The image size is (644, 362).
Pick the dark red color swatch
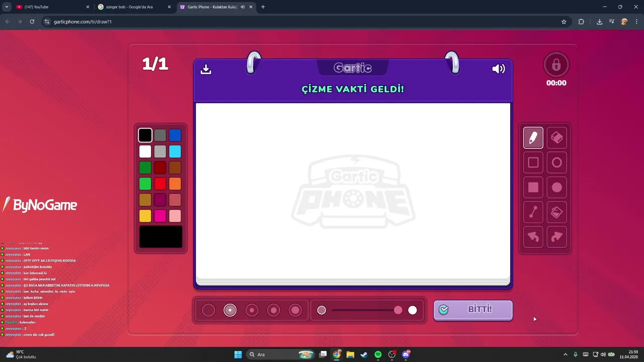point(160,167)
